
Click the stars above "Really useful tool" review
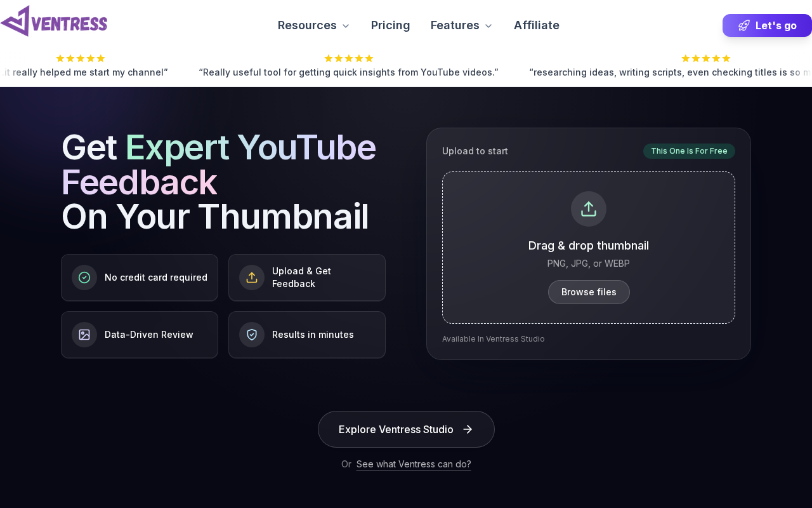click(349, 58)
